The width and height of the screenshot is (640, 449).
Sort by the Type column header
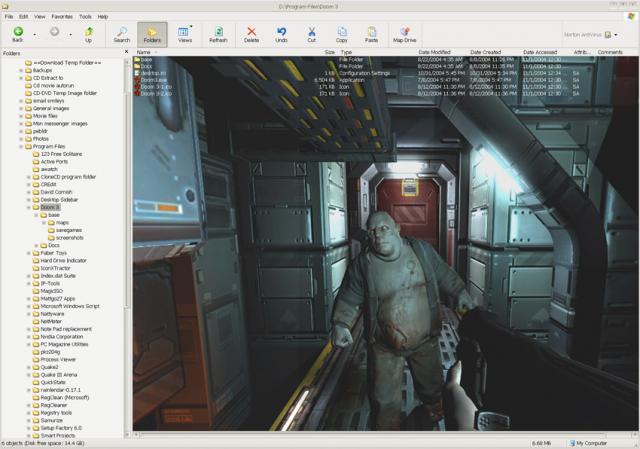[x=346, y=52]
